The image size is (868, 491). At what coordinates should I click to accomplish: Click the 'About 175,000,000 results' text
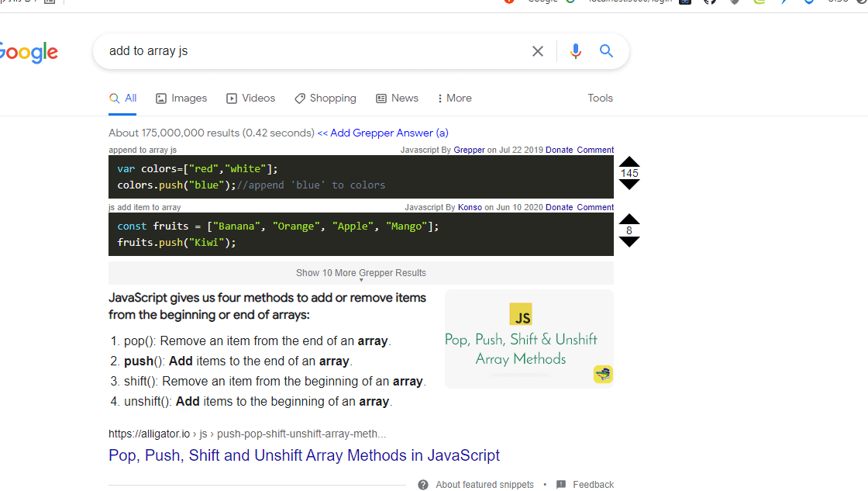(212, 133)
